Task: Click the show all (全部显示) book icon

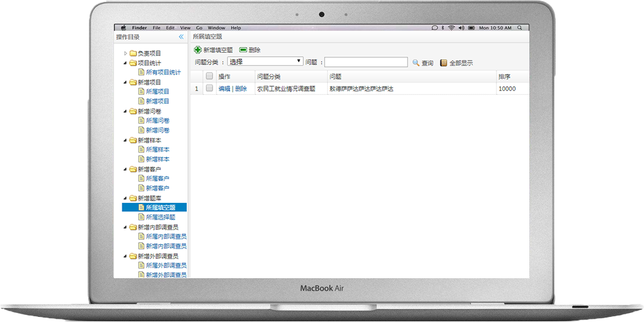Action: [x=444, y=62]
